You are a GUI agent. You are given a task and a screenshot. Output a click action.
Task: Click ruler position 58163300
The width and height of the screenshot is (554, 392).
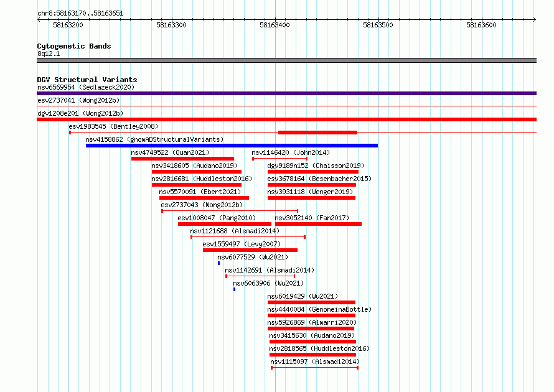171,25
